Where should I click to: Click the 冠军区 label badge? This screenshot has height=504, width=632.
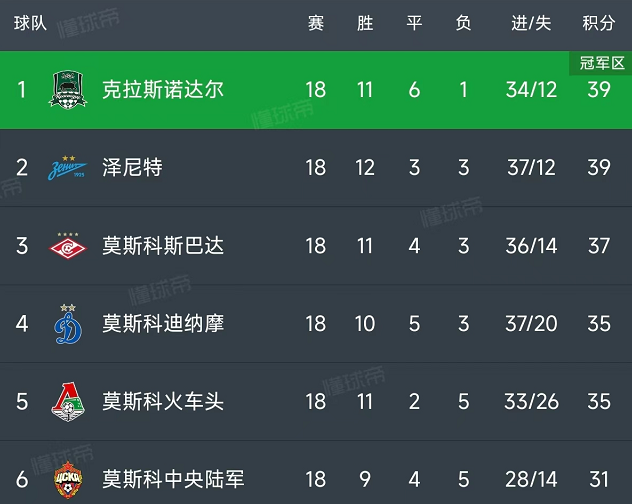(602, 63)
